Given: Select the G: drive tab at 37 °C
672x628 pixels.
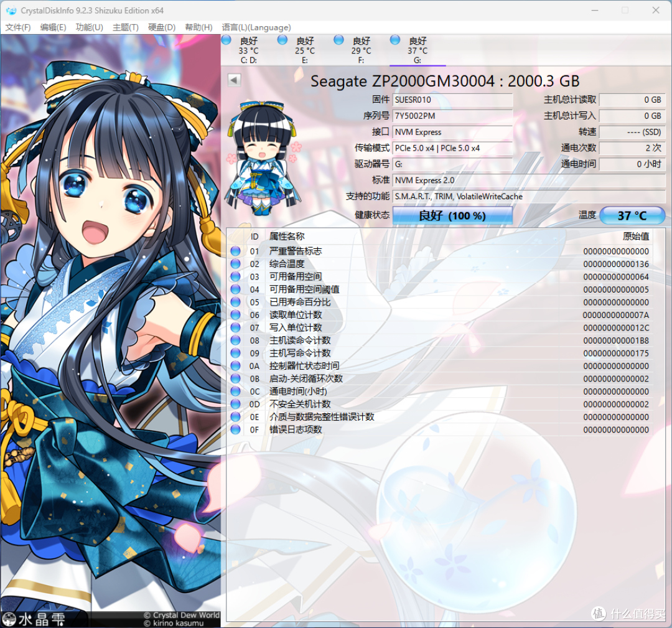Looking at the screenshot, I should tap(418, 50).
